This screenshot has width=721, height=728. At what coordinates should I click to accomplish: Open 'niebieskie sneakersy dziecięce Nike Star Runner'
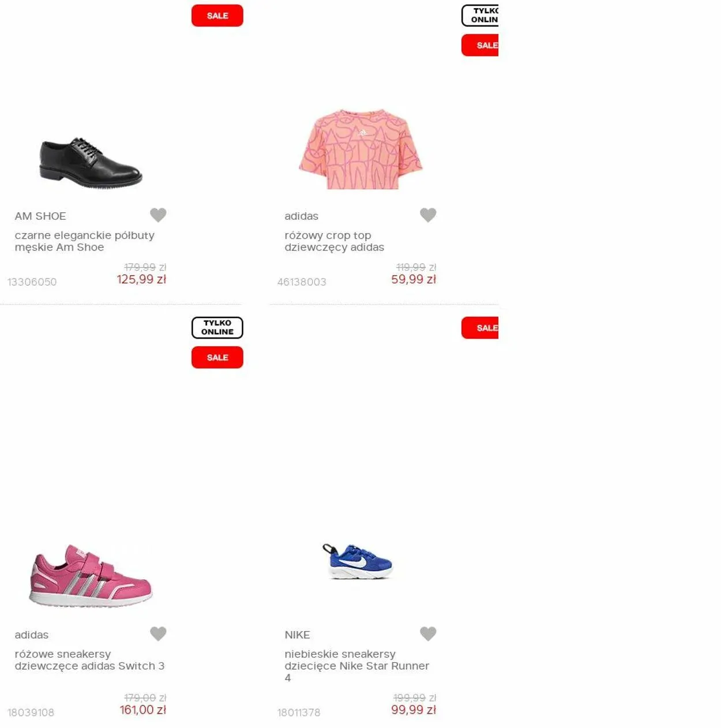pyautogui.click(x=357, y=666)
